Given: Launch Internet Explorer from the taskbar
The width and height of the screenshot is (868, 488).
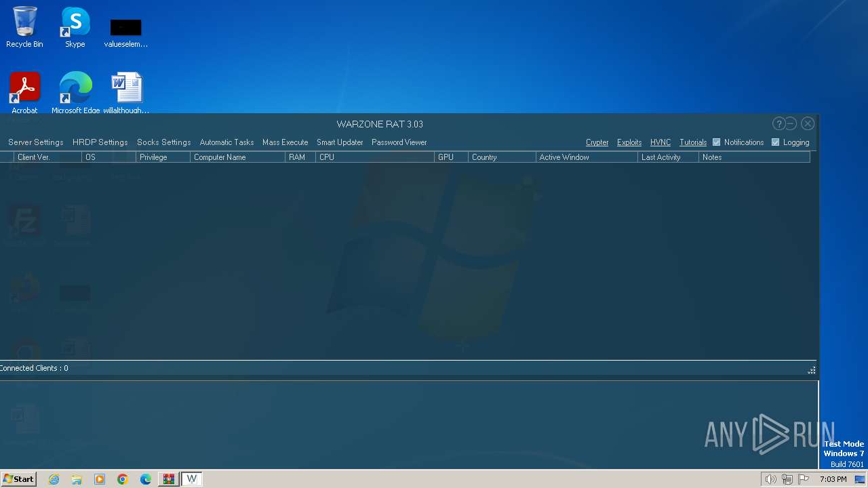Looking at the screenshot, I should tap(54, 479).
